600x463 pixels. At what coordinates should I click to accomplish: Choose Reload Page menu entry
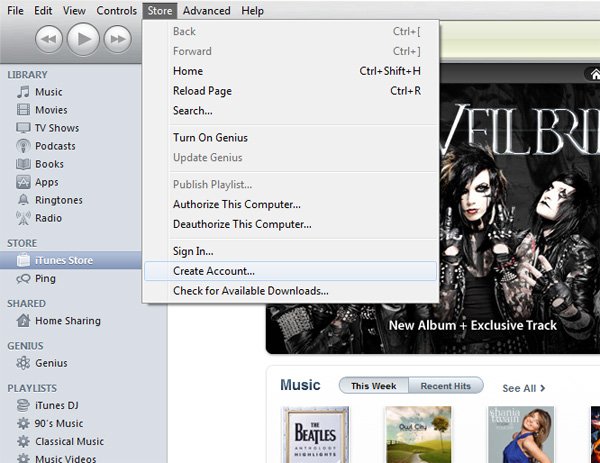(290, 91)
